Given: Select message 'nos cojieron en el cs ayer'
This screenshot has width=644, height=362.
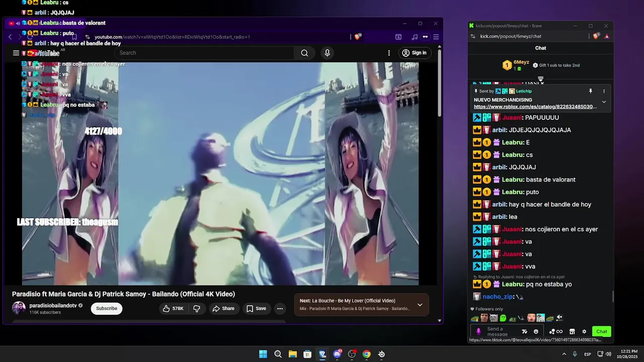Looking at the screenshot, I should pyautogui.click(x=561, y=229).
